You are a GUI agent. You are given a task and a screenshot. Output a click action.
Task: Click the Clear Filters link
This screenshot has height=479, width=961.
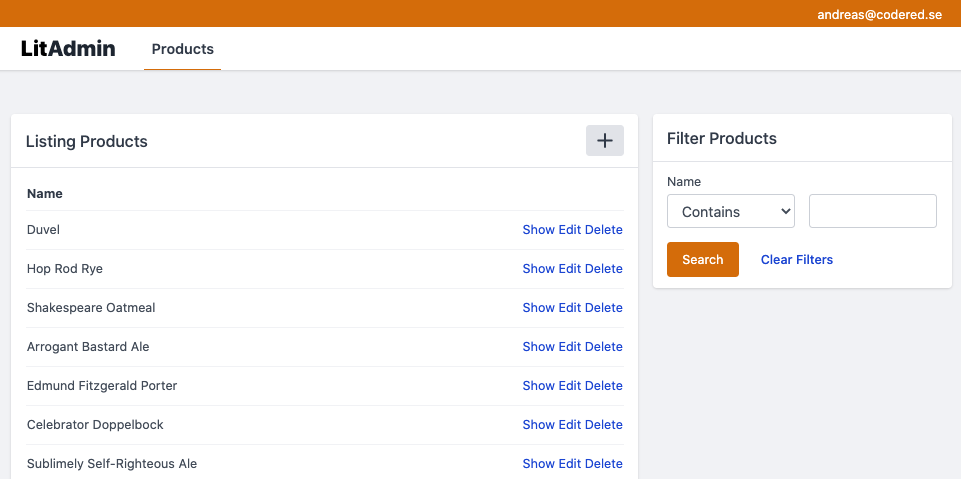click(796, 260)
